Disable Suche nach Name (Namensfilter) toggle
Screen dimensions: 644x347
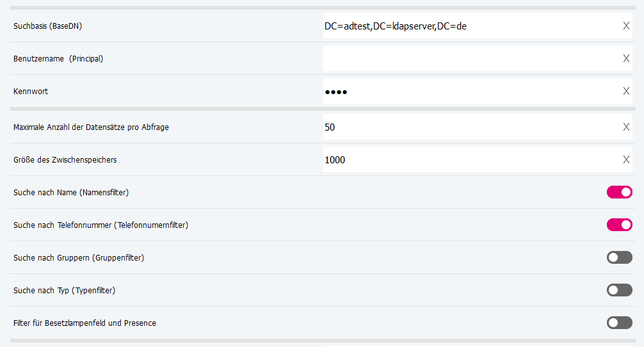(619, 192)
